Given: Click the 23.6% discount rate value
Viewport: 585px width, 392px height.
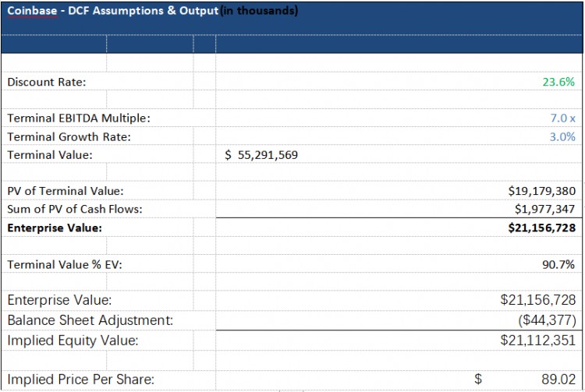Looking at the screenshot, I should click(558, 82).
